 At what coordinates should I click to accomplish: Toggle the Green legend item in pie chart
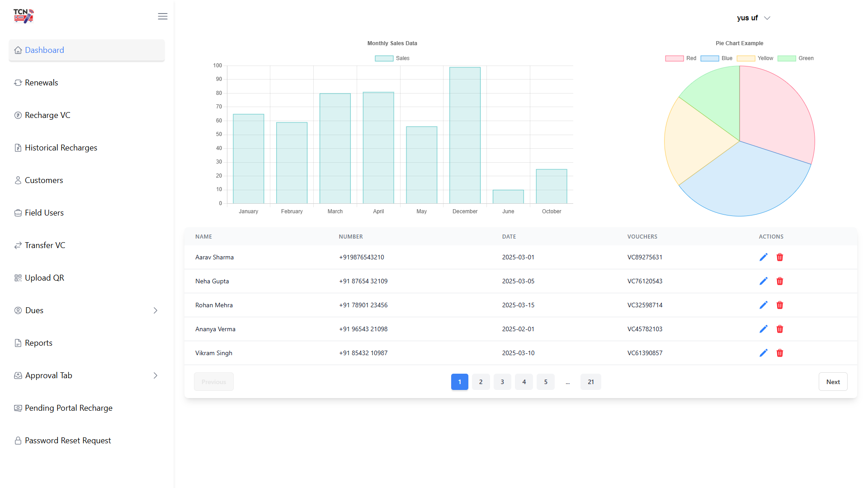tap(795, 58)
